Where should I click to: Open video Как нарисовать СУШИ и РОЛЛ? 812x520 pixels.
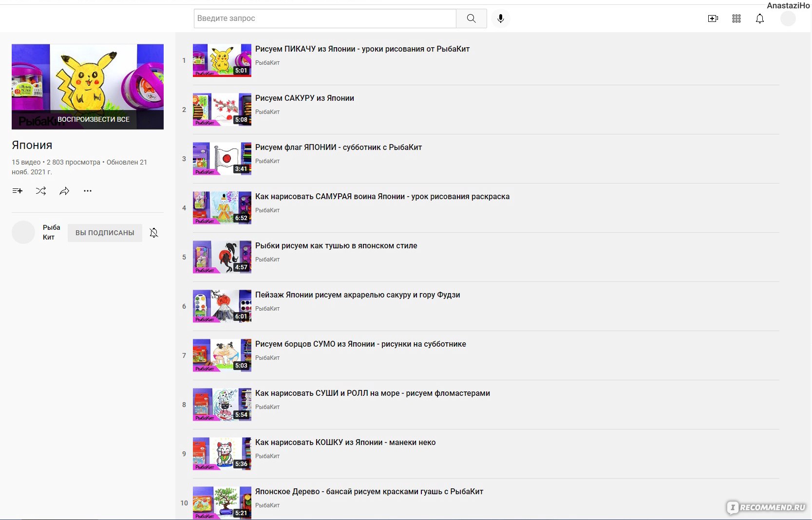373,393
